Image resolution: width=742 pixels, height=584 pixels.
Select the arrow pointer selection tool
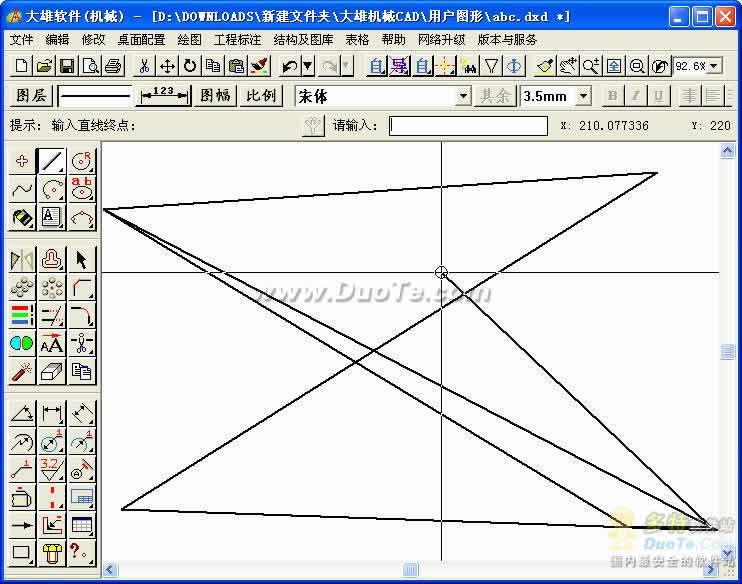coord(81,260)
